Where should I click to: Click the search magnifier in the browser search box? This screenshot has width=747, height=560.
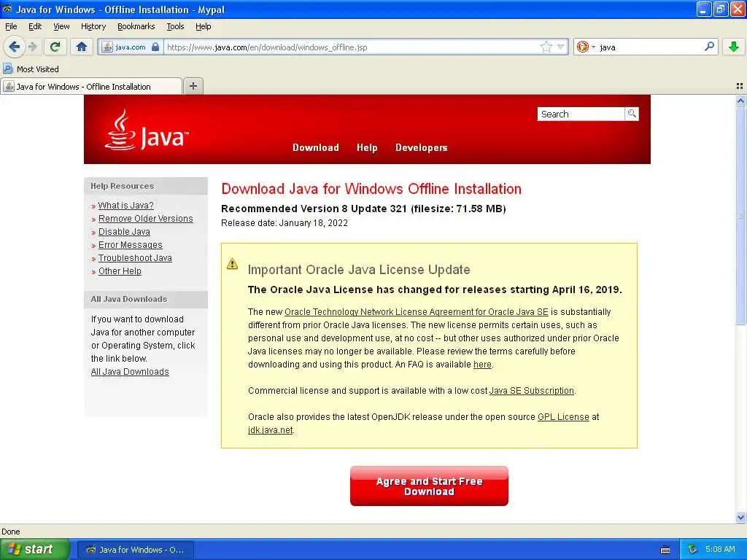pos(709,47)
